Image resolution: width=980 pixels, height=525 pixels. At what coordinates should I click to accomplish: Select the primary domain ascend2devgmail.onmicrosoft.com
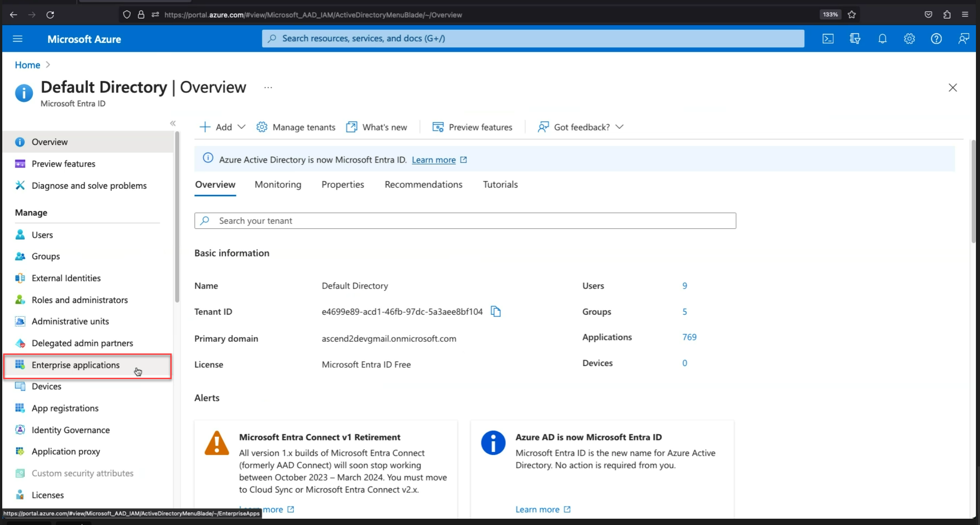tap(389, 339)
